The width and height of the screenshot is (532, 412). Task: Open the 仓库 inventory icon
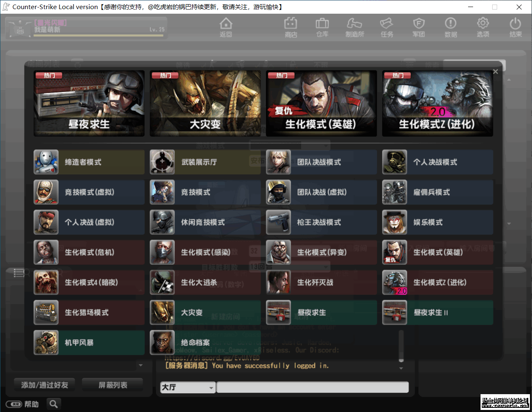[x=322, y=27]
